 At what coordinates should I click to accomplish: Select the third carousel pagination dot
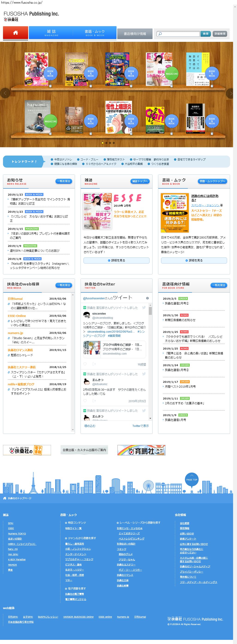[110, 143]
